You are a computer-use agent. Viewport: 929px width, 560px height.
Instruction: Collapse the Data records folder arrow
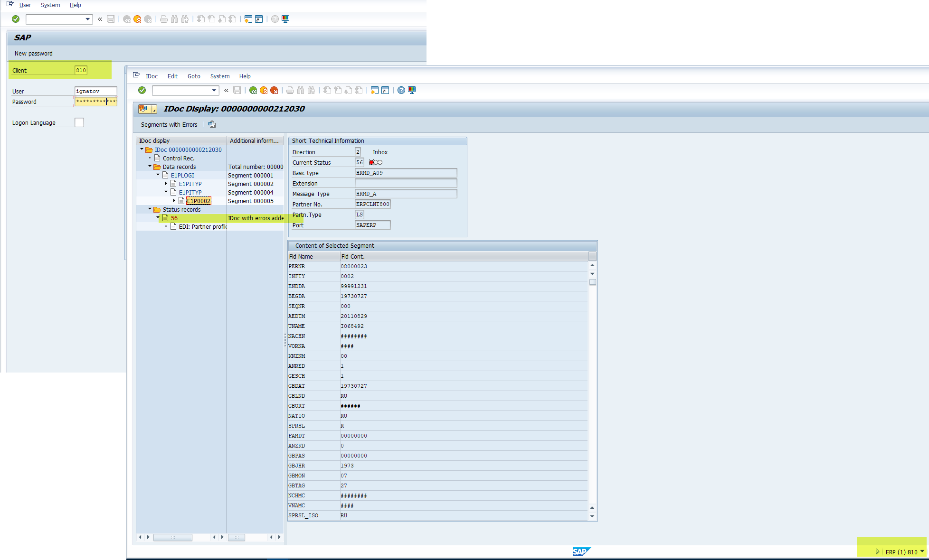click(x=150, y=166)
